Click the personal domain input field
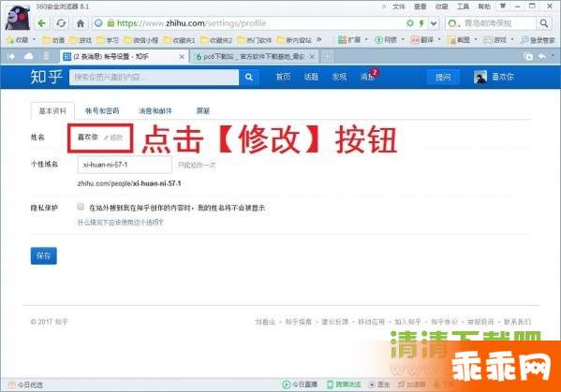 tap(125, 165)
